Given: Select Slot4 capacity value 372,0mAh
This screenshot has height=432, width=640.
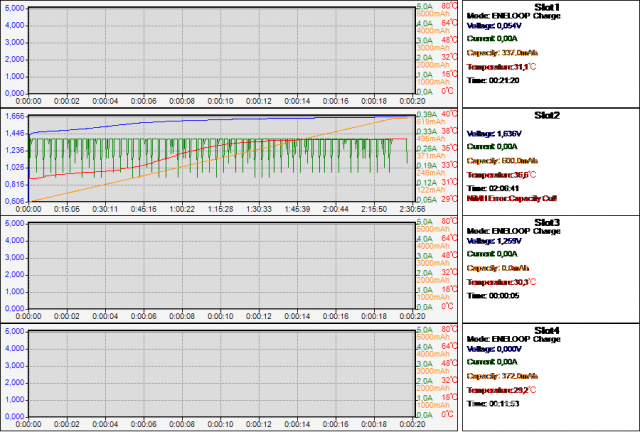Looking at the screenshot, I should pyautogui.click(x=502, y=376).
